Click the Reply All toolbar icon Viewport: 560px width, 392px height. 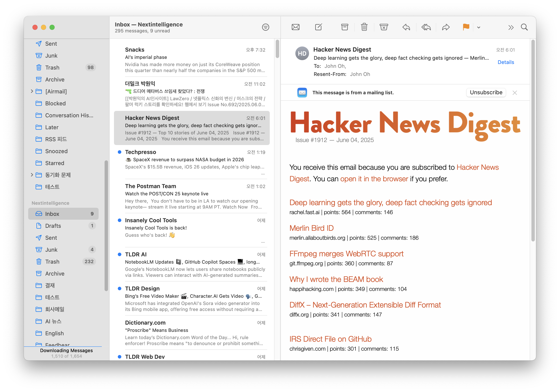[x=426, y=27]
